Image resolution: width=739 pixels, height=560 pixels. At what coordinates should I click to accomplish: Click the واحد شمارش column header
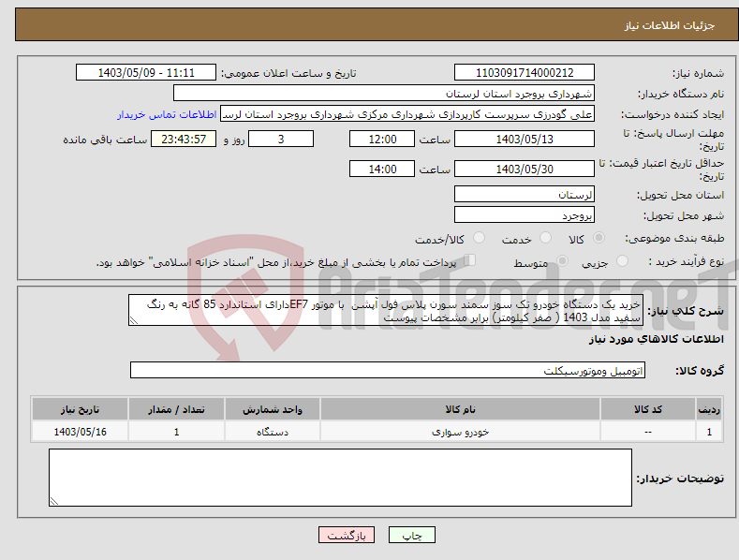pos(273,409)
